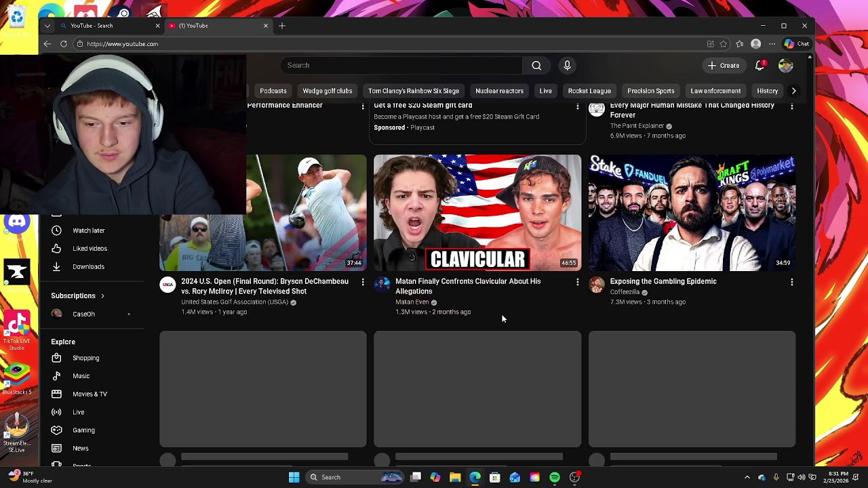Open the Clavicular video thumbnail
This screenshot has height=488, width=868.
(477, 213)
